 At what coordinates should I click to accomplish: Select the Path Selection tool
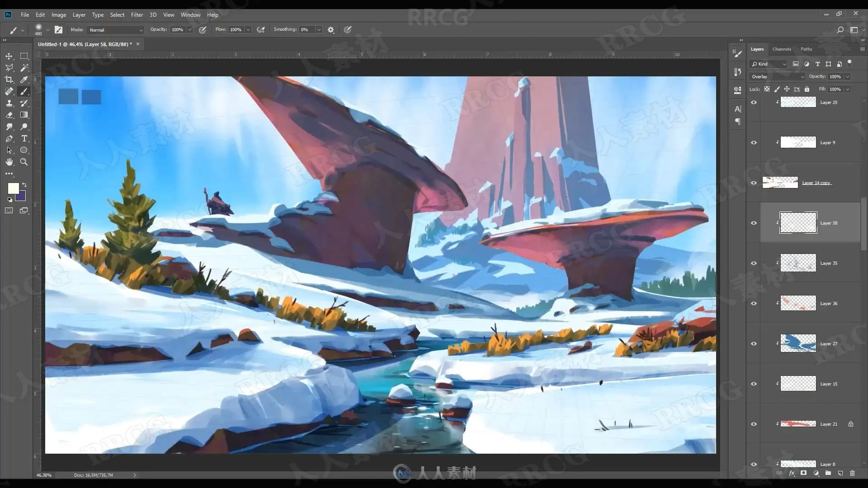[9, 150]
